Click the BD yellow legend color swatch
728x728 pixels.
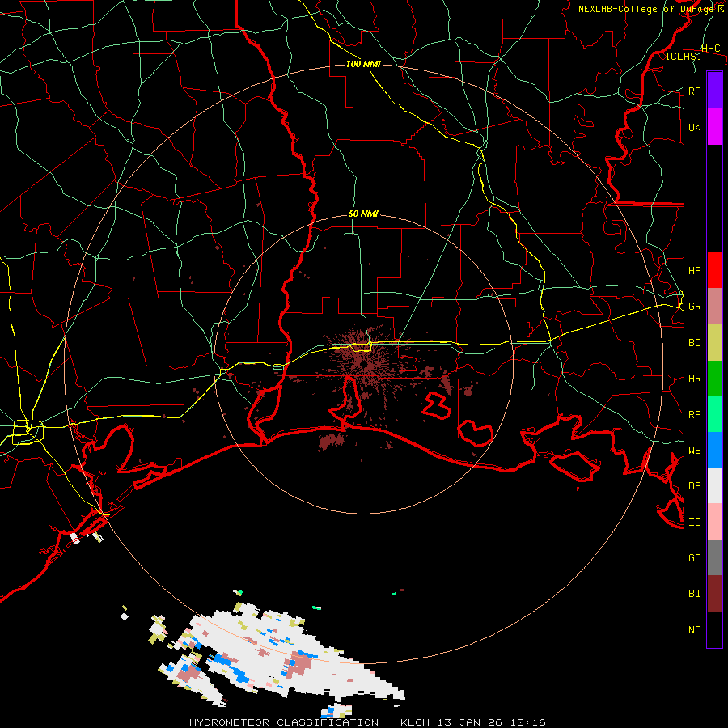coord(714,343)
